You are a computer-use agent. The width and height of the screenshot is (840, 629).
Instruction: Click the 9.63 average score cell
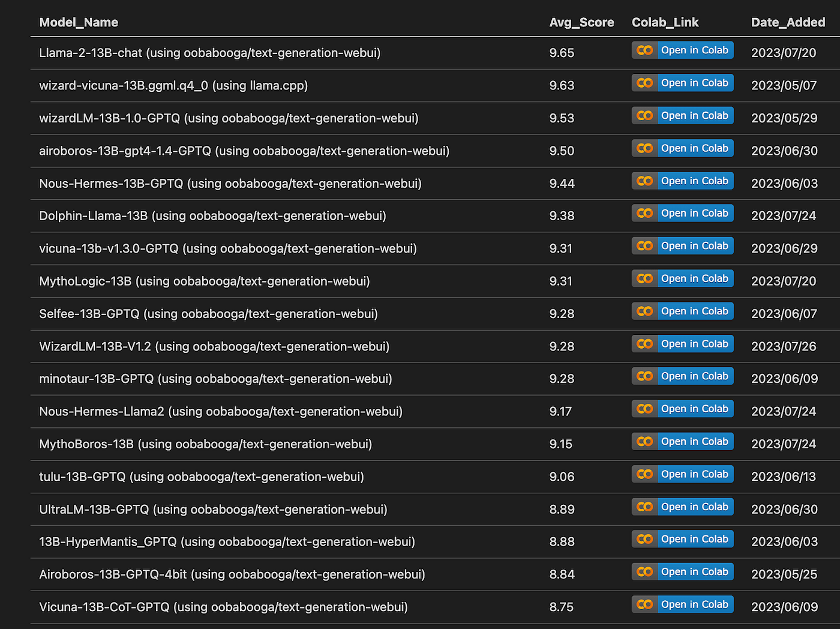tap(562, 85)
